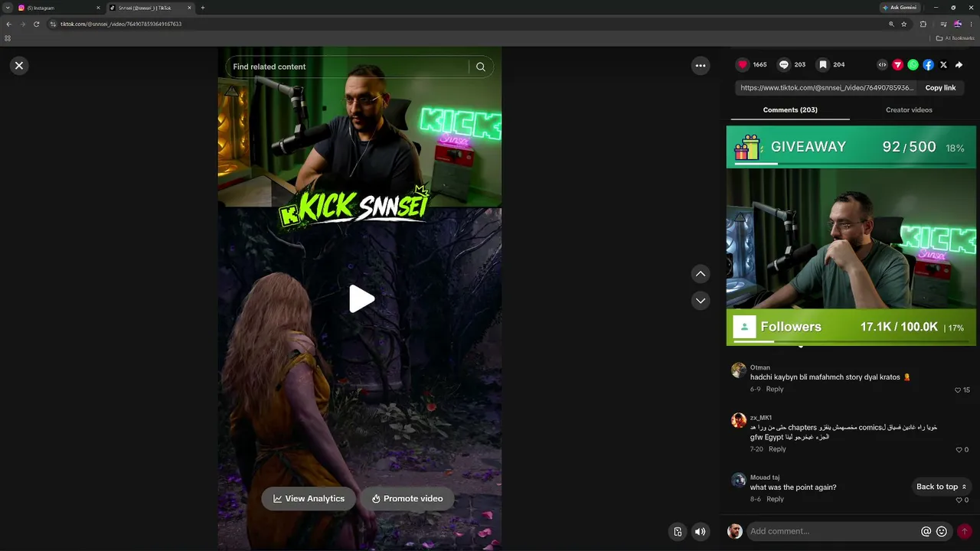Like zx_MK1's comment
This screenshot has height=551, width=980.
coord(958,450)
